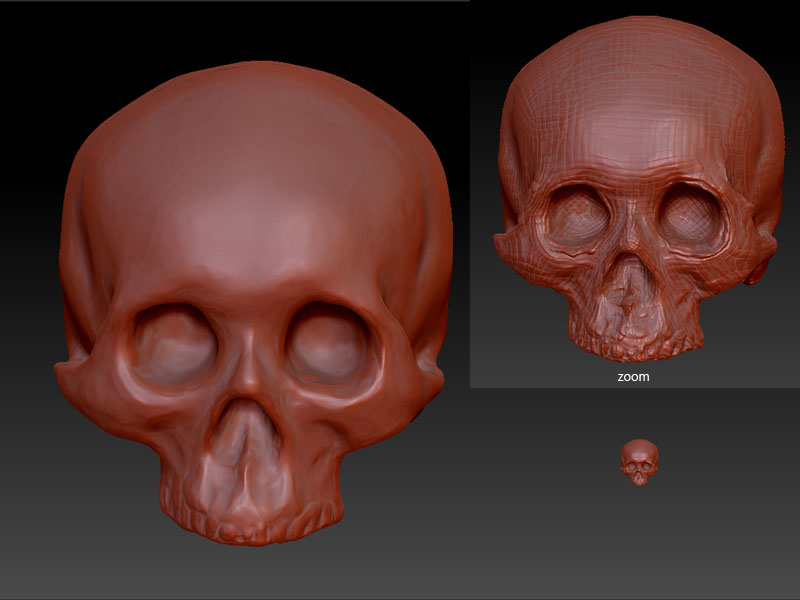Viewport: 800px width, 600px height.
Task: Click the nasal cavity of the large skull
Action: click(x=245, y=430)
